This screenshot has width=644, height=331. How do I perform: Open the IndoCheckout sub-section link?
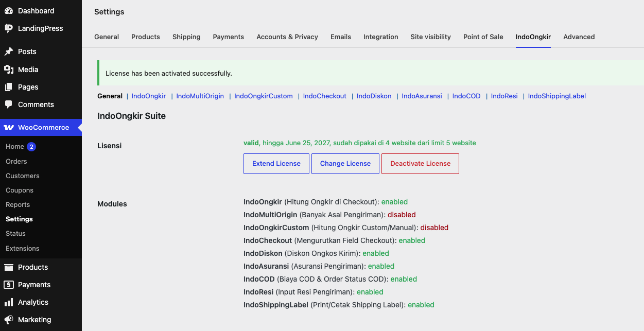click(x=325, y=96)
